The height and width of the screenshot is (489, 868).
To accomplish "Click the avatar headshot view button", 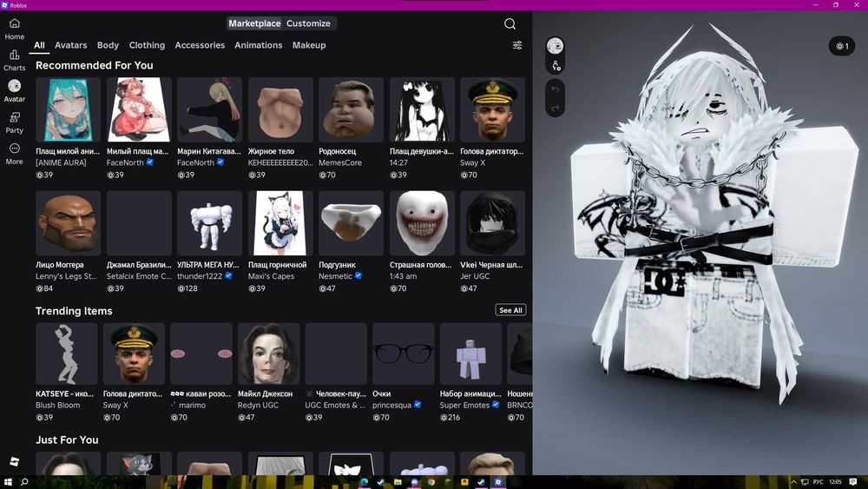I will click(556, 45).
